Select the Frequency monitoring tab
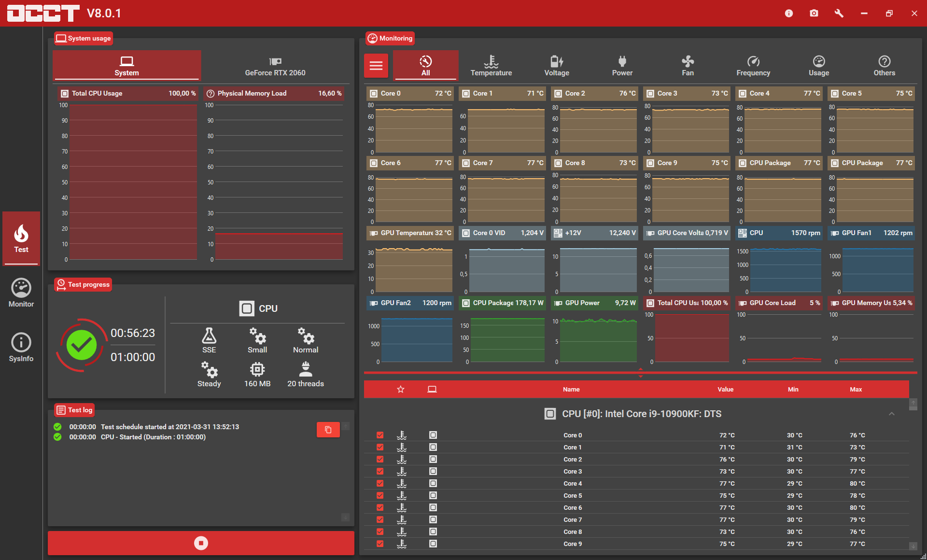Viewport: 927px width, 560px height. (753, 66)
